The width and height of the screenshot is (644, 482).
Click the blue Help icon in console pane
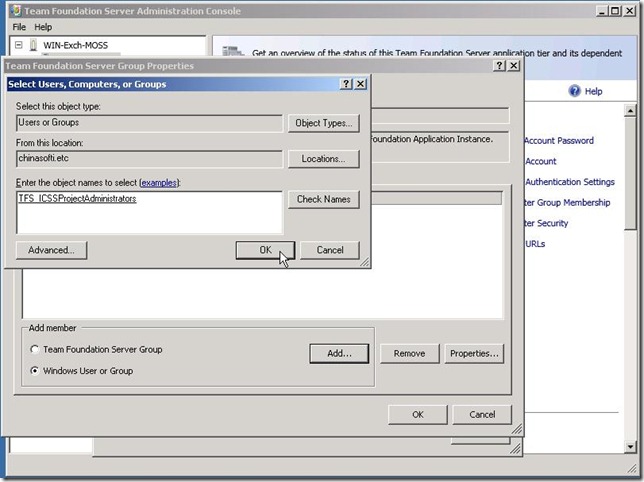[574, 91]
